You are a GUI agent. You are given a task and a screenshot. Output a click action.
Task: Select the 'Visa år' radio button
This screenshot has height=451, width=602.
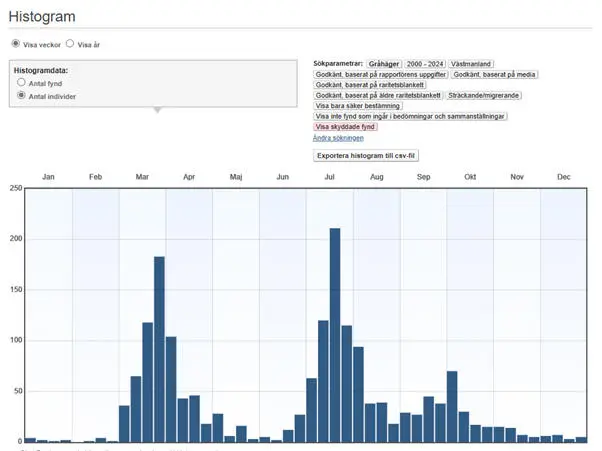click(69, 44)
